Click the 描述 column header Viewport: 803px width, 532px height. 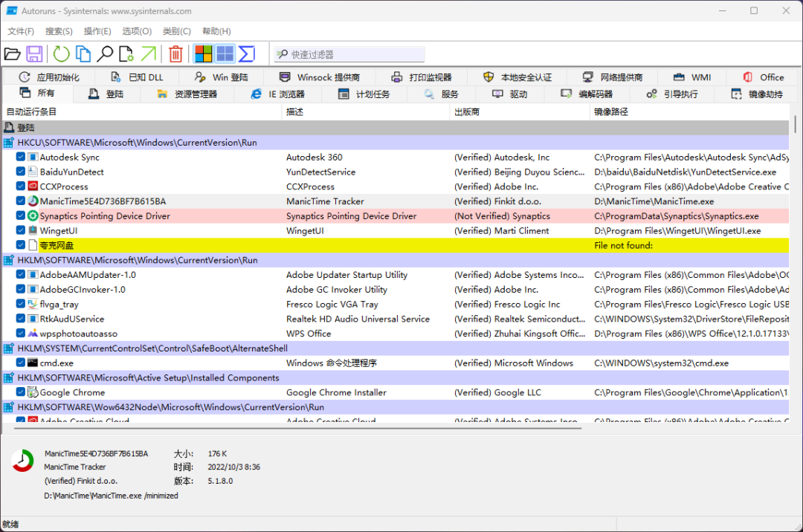click(294, 112)
